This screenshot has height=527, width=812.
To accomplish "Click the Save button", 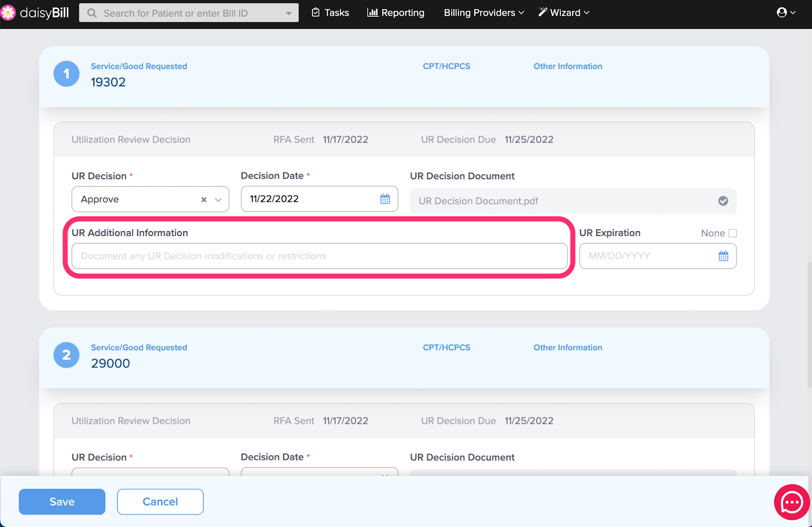I will pos(62,502).
